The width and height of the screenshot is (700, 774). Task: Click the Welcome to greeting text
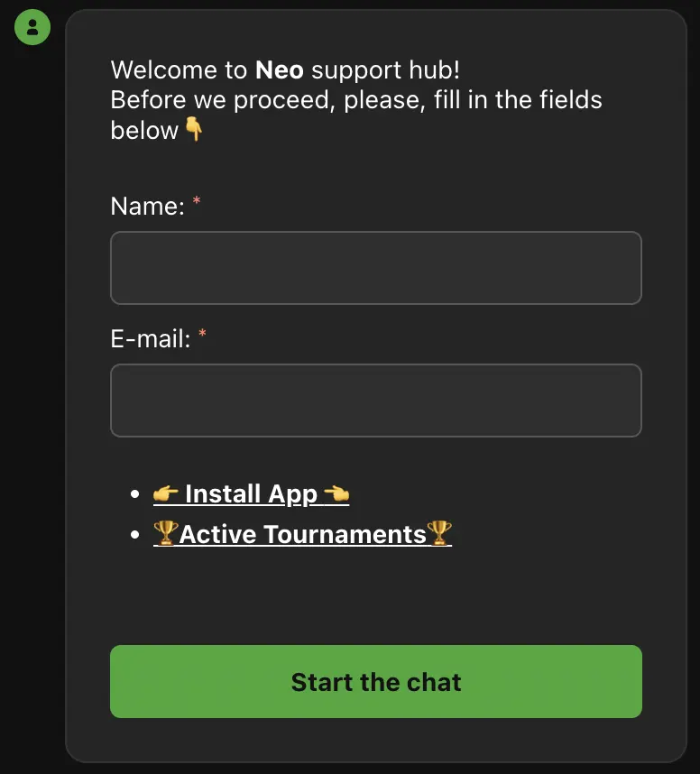pos(179,69)
